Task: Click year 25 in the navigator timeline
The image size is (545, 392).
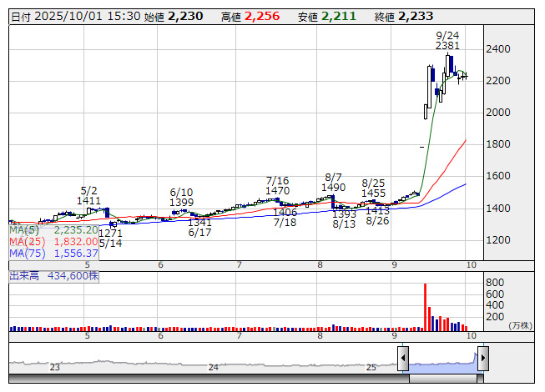Action: pos(371,367)
